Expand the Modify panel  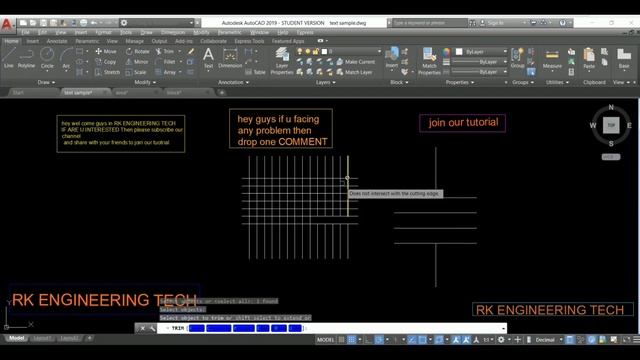[x=145, y=82]
